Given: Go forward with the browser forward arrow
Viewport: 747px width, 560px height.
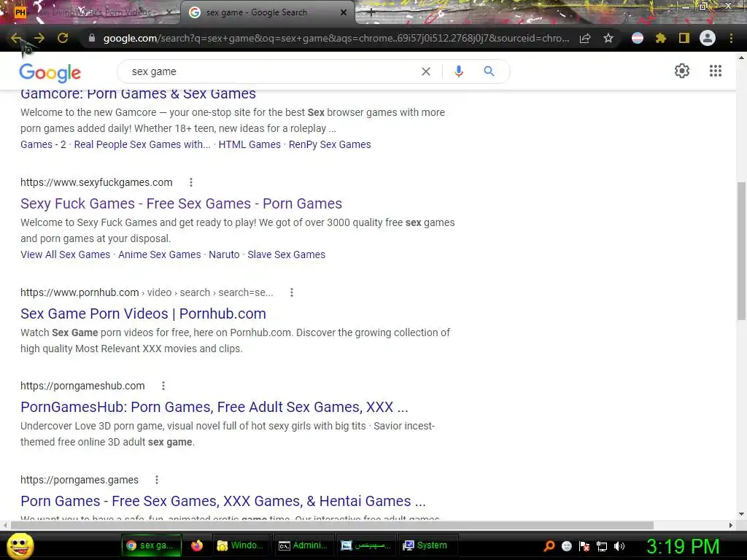Looking at the screenshot, I should (x=39, y=38).
